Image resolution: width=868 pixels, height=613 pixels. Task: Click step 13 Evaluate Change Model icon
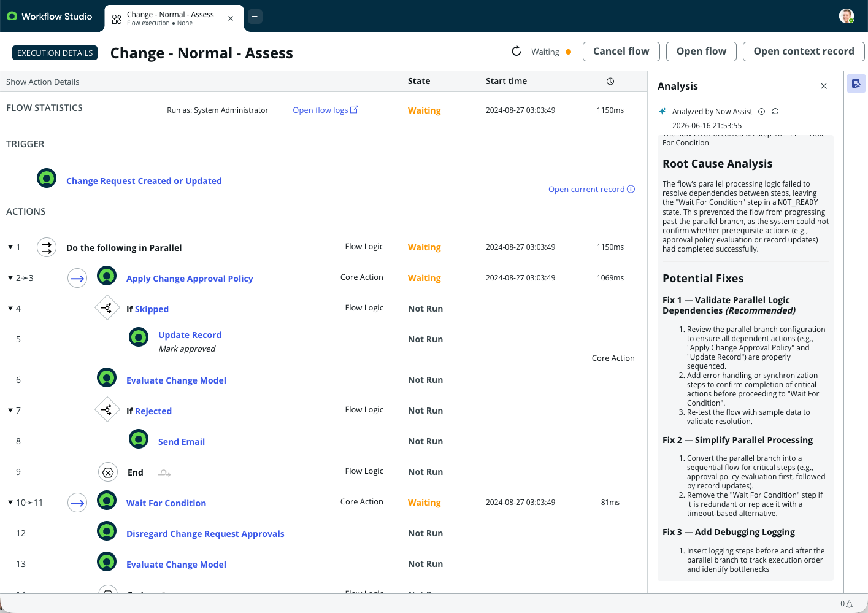pyautogui.click(x=107, y=562)
